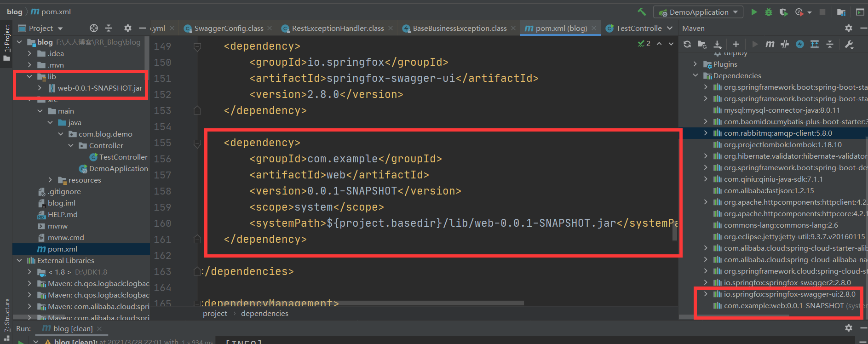Toggle skip tests mode lightning icon
Screen dimensions: 868x344
[x=800, y=44]
